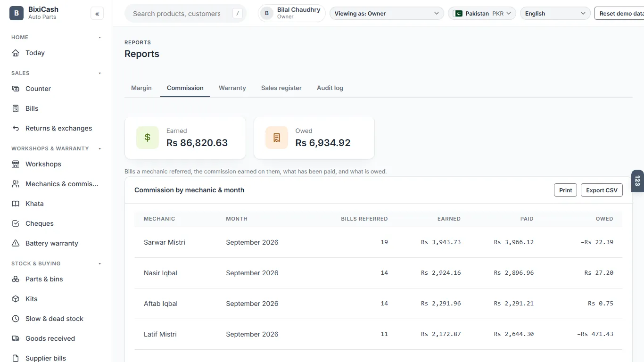This screenshot has width=644, height=362.
Task: Go to the Sales register tab
Action: pos(281,88)
